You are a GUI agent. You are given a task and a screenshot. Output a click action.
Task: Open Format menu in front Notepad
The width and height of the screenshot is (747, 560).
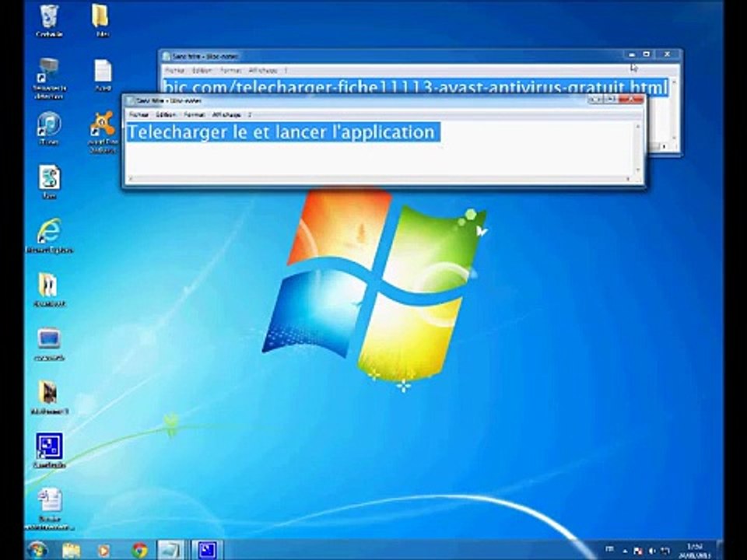(194, 115)
